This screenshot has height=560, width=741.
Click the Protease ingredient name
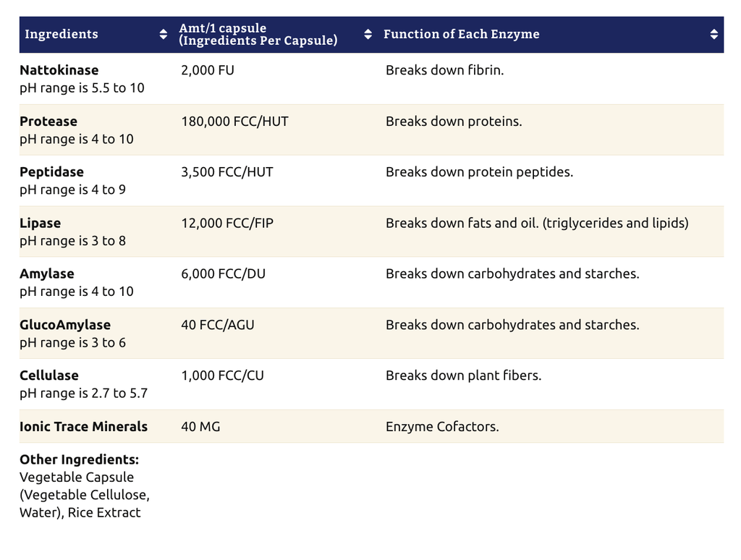coord(48,122)
